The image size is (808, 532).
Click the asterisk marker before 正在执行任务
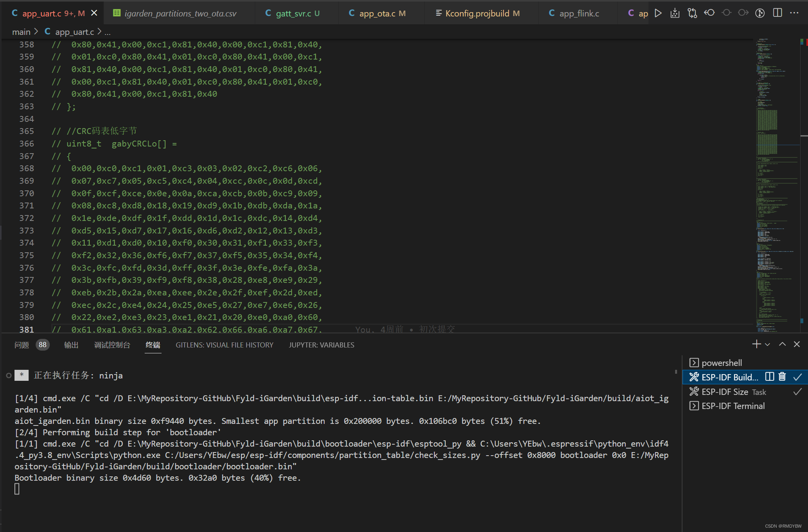tap(22, 375)
